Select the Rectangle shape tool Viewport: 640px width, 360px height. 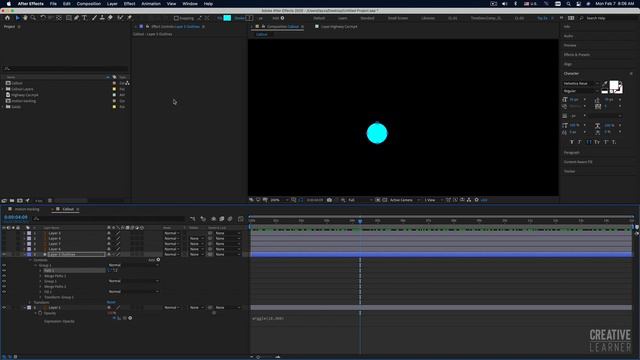click(69, 18)
